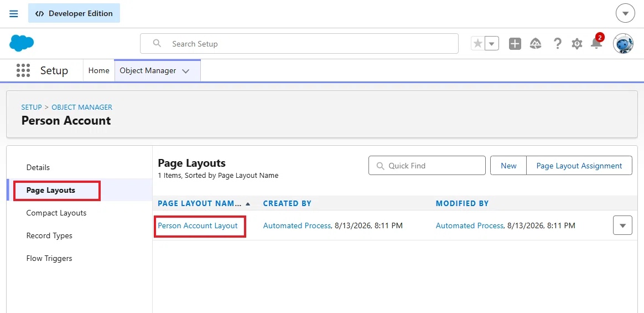The image size is (644, 313).
Task: Open the favorites list dropdown arrow
Action: tap(492, 44)
